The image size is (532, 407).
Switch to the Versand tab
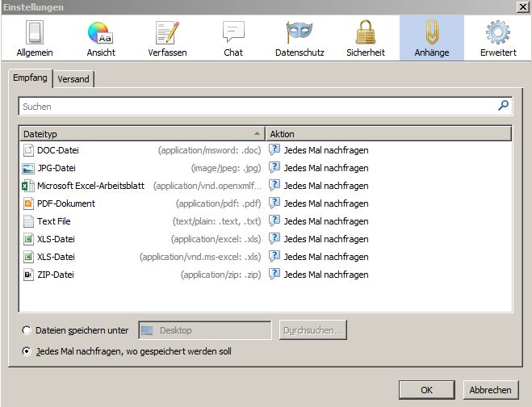pyautogui.click(x=73, y=79)
